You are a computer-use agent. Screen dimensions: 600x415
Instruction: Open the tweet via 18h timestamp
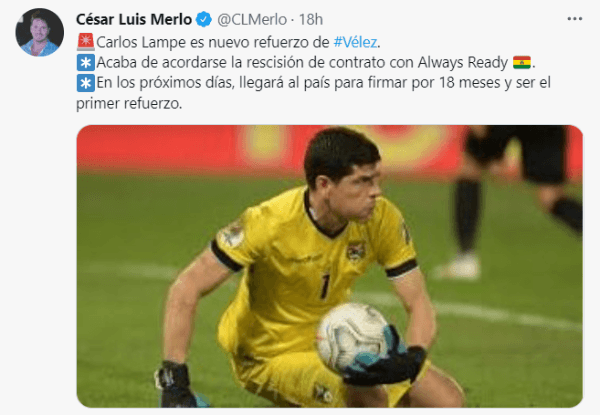(x=310, y=19)
